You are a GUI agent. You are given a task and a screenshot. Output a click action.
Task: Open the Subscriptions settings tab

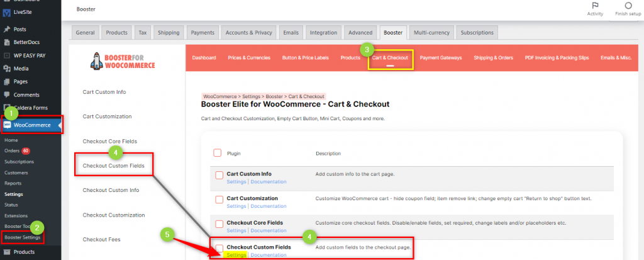coord(477,33)
